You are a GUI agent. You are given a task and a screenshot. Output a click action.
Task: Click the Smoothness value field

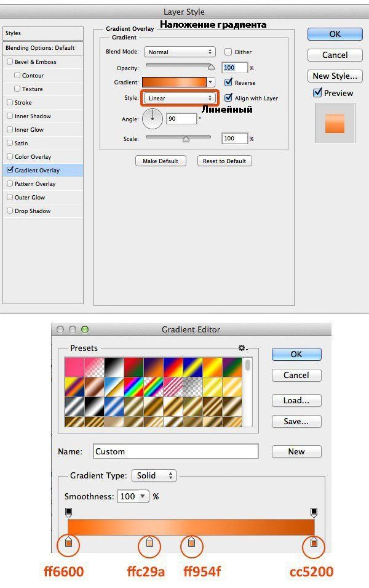point(127,496)
